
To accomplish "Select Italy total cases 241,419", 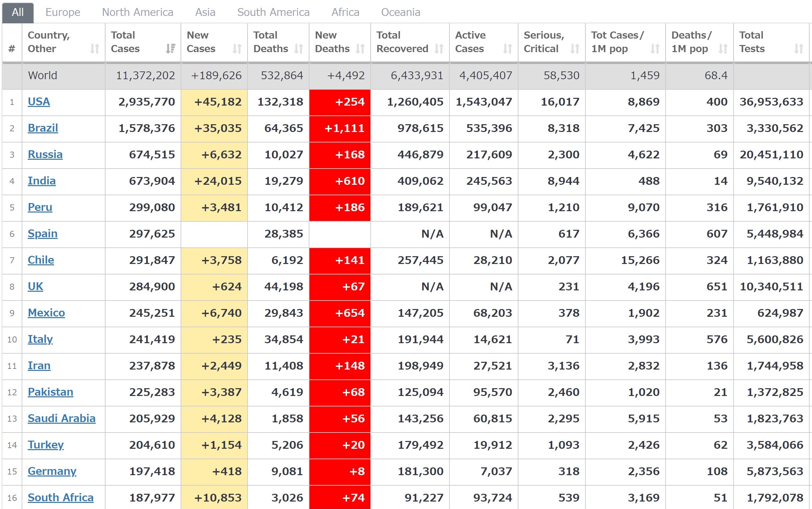I will 152,339.
